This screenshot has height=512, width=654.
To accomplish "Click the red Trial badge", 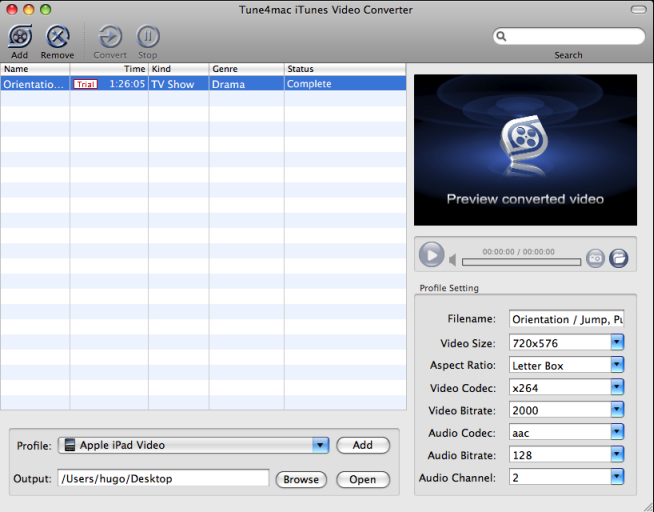I will point(86,84).
